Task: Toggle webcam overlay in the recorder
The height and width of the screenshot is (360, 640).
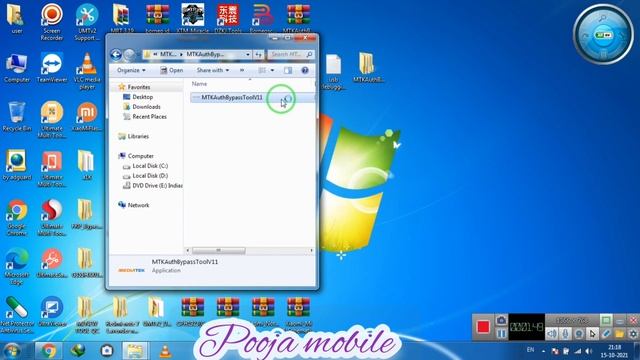Action: point(579,334)
